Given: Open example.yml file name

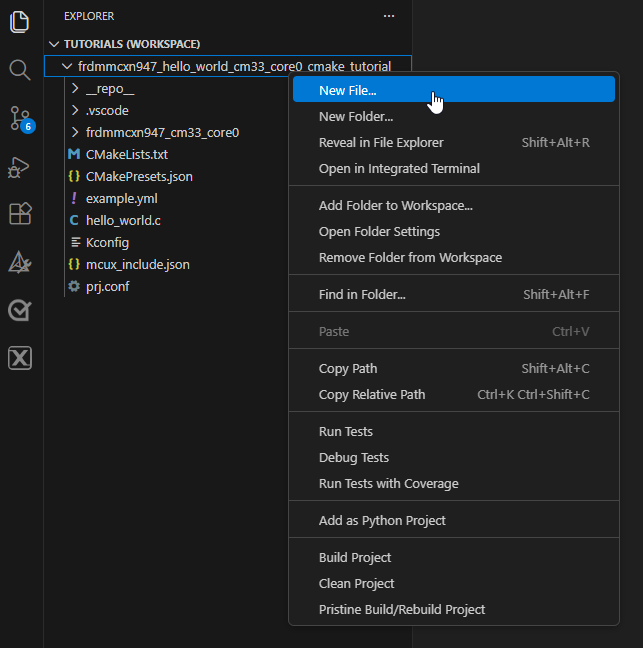Looking at the screenshot, I should coord(121,199).
